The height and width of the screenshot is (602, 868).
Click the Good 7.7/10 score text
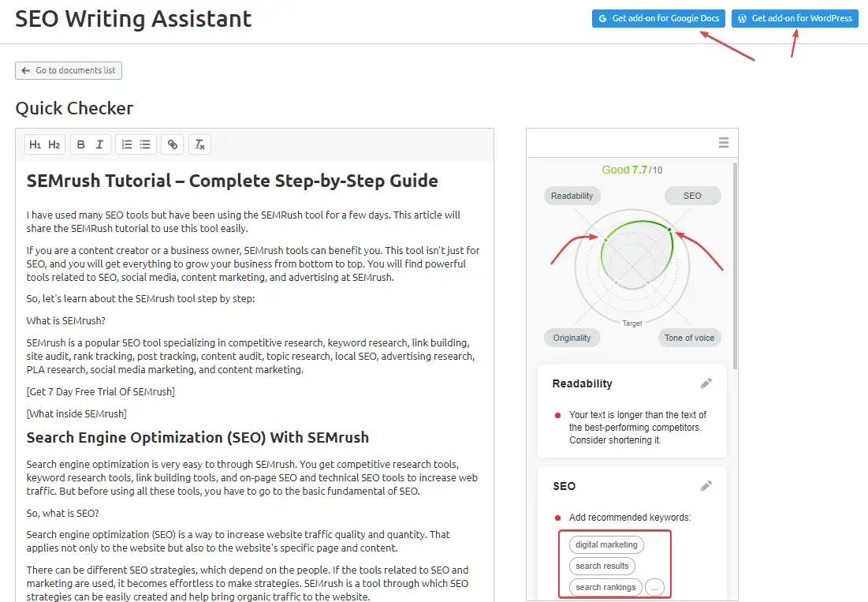coord(631,170)
